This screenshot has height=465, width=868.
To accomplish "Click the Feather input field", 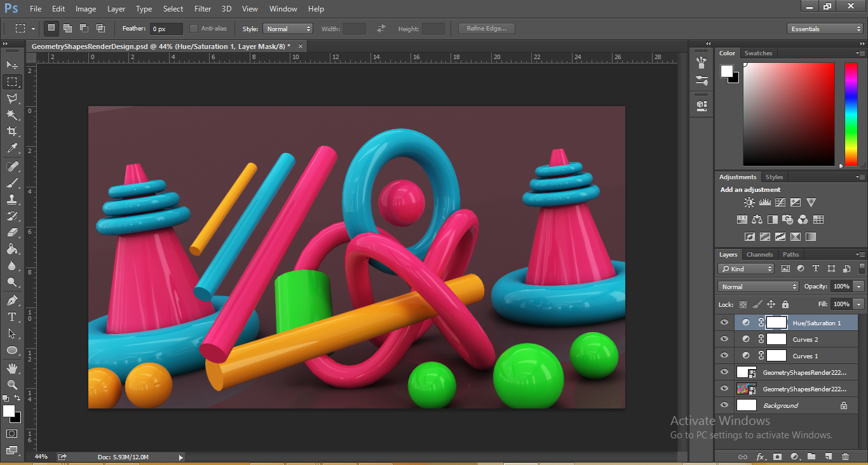I will pyautogui.click(x=166, y=29).
